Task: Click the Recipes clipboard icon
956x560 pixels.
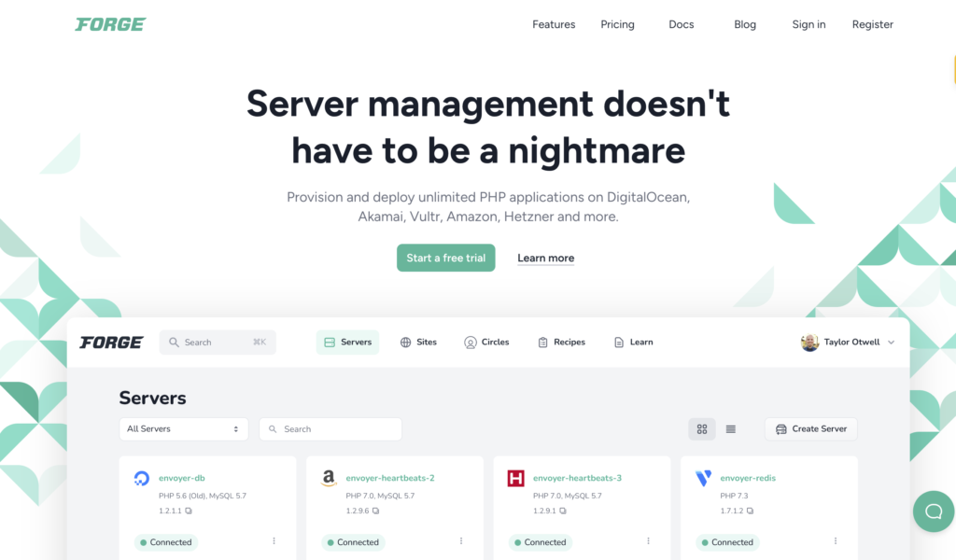Action: point(542,342)
